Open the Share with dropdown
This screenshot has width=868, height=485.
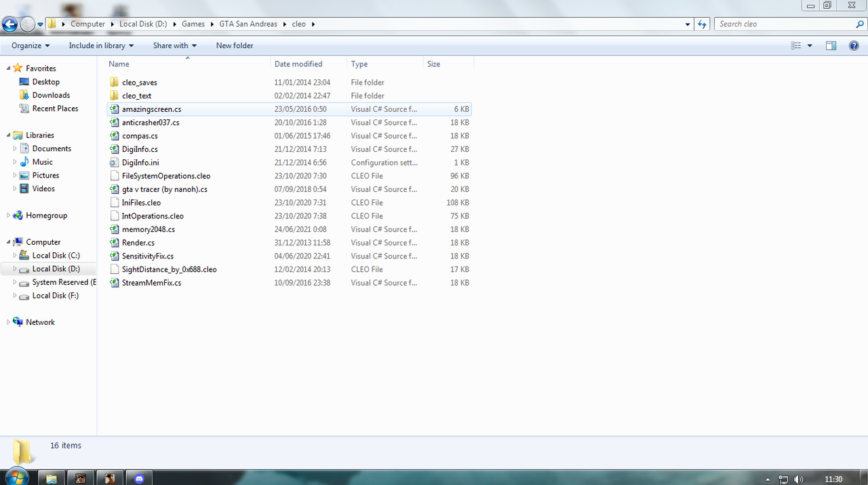click(174, 45)
